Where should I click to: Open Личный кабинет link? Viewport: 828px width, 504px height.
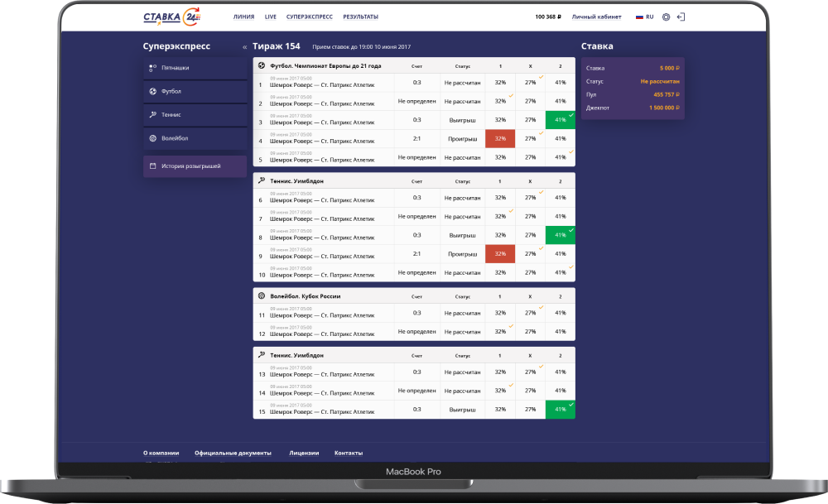point(596,17)
